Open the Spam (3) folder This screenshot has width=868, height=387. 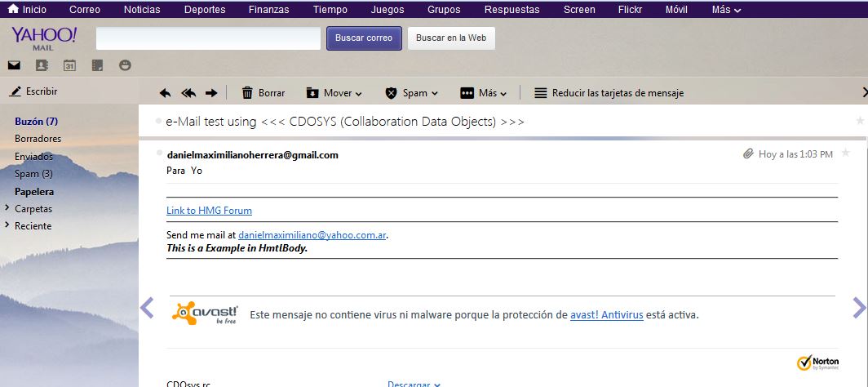(x=33, y=174)
